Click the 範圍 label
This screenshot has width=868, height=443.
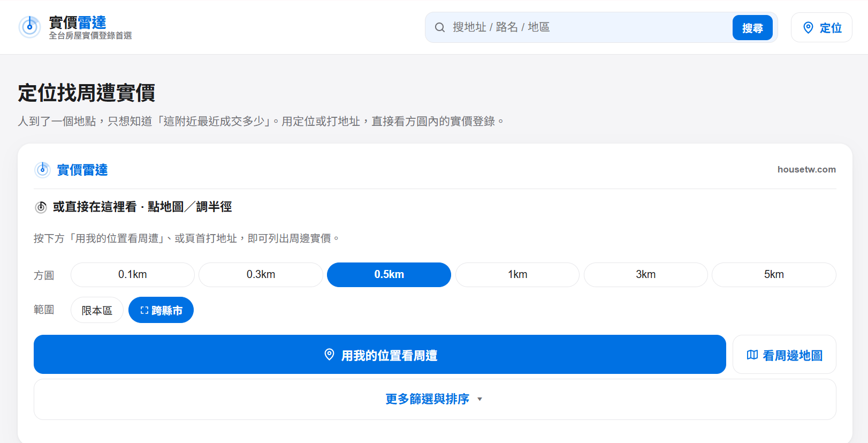click(x=44, y=310)
